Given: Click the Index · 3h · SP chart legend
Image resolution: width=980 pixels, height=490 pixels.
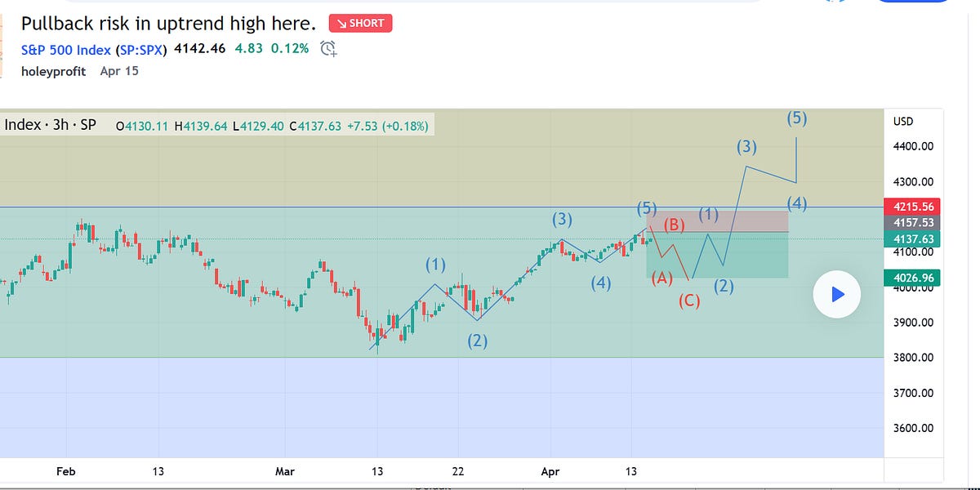Looking at the screenshot, I should click(49, 124).
